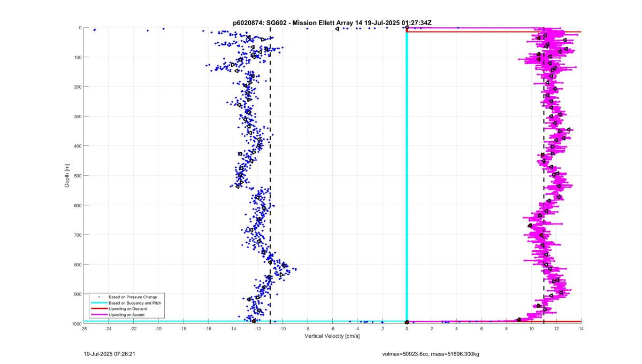Click the dashed black line near -11 cm/s
Screen dimensions: 642x364
point(270,175)
